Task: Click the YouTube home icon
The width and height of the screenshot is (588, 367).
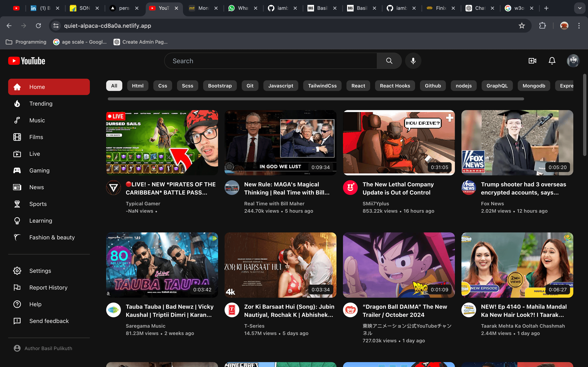Action: [17, 87]
